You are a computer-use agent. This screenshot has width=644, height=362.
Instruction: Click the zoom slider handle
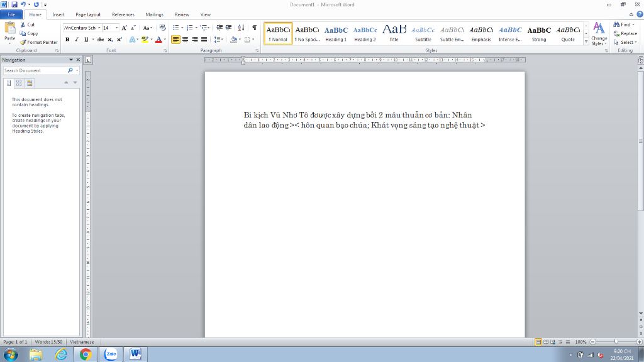[x=616, y=341]
